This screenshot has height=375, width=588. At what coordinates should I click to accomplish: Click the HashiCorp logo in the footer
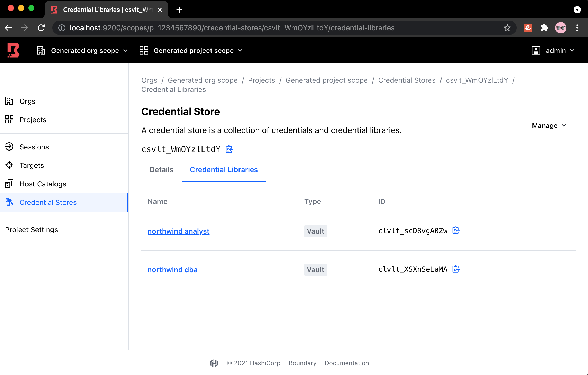coord(214,363)
